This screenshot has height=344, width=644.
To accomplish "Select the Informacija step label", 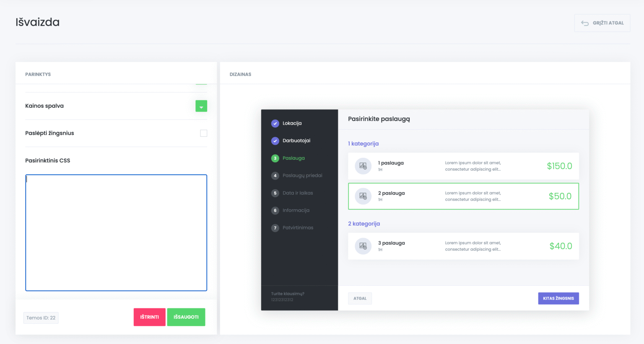I will tap(296, 211).
